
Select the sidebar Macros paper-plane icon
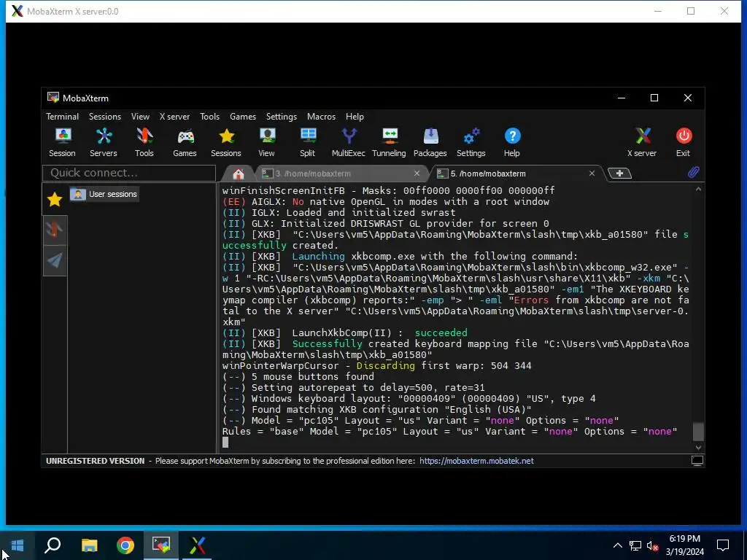[x=55, y=260]
